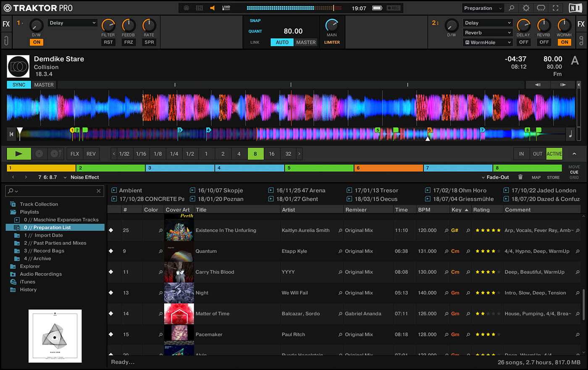
Task: Toggle fullscreen mode icon
Action: pyautogui.click(x=556, y=8)
